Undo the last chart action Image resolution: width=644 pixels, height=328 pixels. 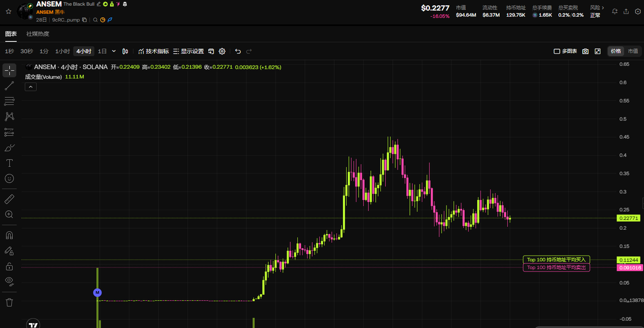(x=238, y=51)
